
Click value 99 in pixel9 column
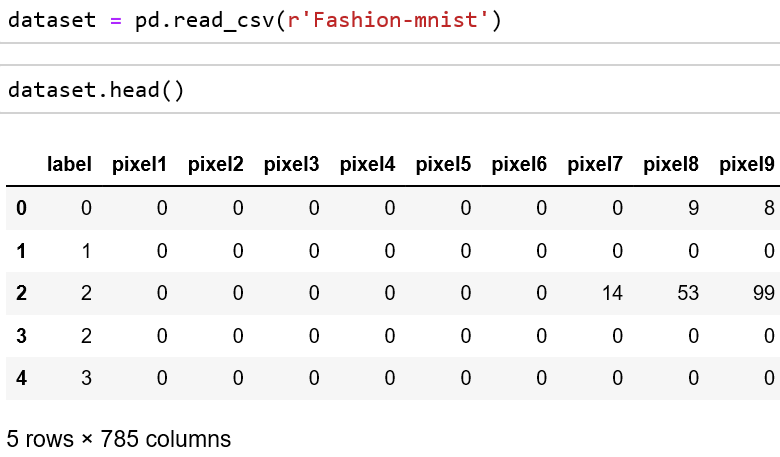764,293
